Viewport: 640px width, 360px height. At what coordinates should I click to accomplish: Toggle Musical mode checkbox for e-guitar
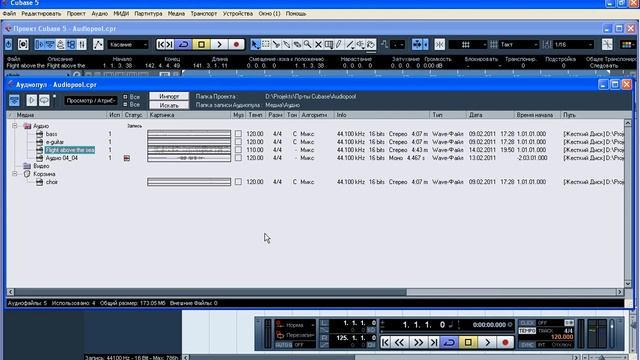coord(238,142)
